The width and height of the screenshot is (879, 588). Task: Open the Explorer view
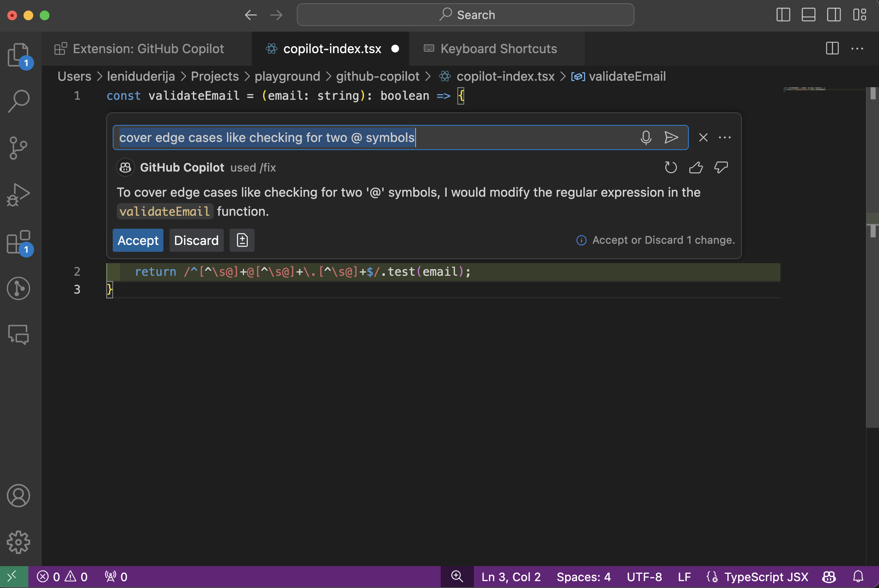[x=19, y=56]
